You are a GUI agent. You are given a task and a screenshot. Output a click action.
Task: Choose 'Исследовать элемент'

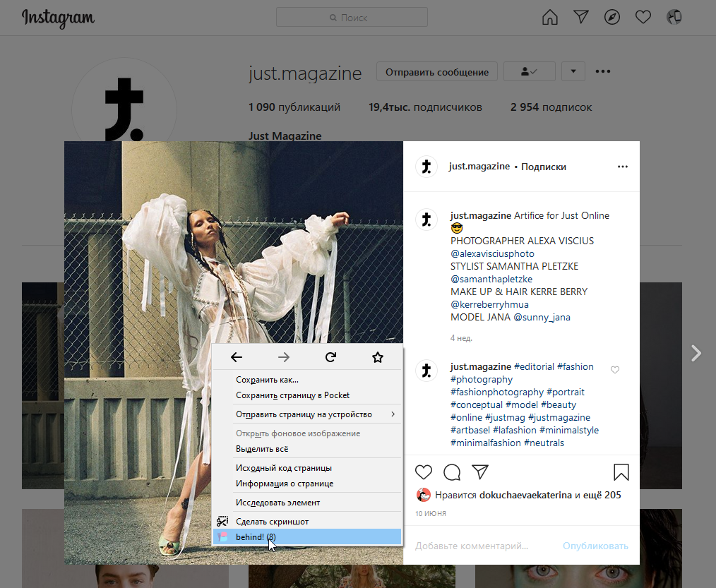point(307,503)
